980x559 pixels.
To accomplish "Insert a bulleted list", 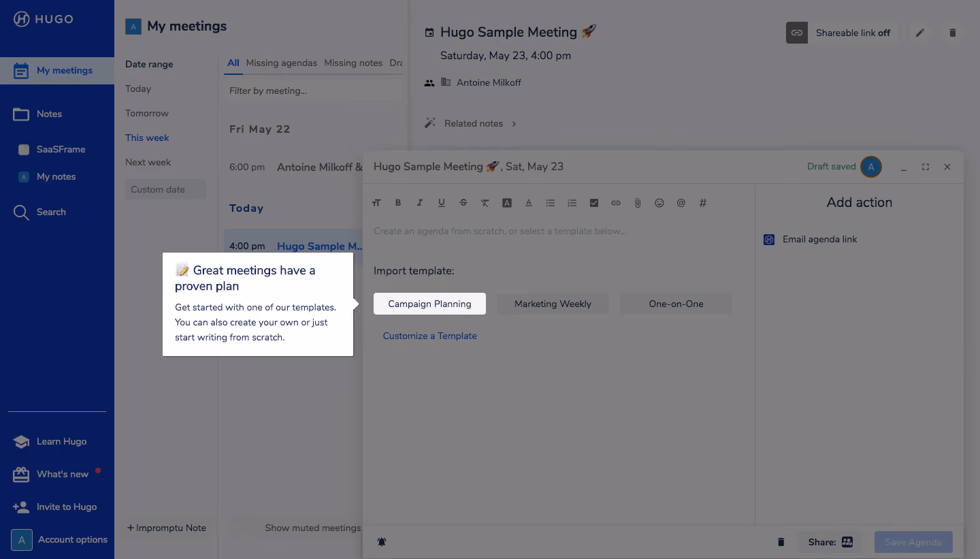I will coord(551,203).
